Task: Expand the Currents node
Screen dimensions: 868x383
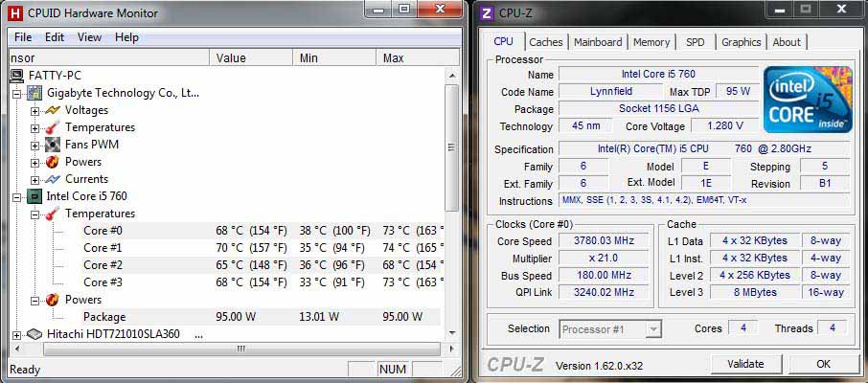Action: click(x=34, y=180)
